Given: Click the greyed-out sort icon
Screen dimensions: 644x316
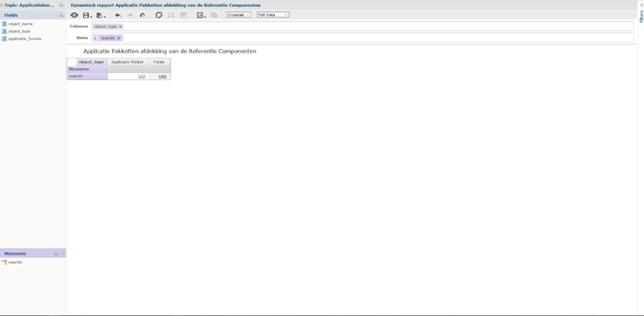Looking at the screenshot, I should pyautogui.click(x=171, y=15).
